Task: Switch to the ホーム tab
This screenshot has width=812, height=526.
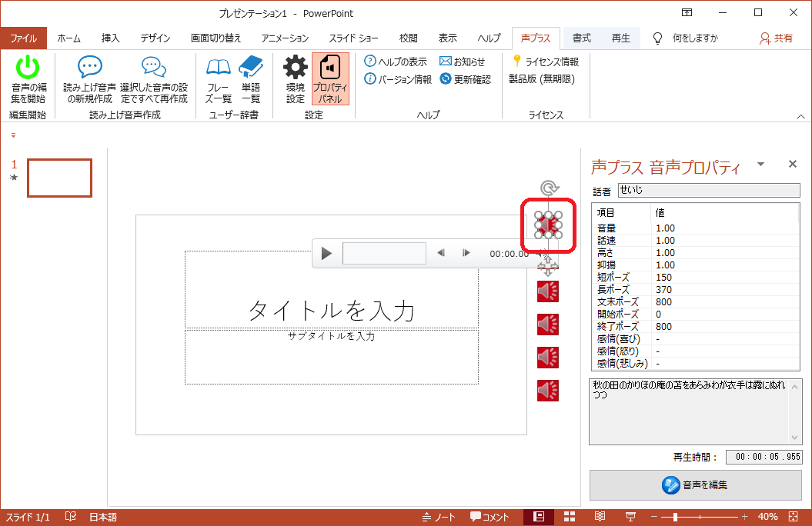Action: [x=69, y=38]
